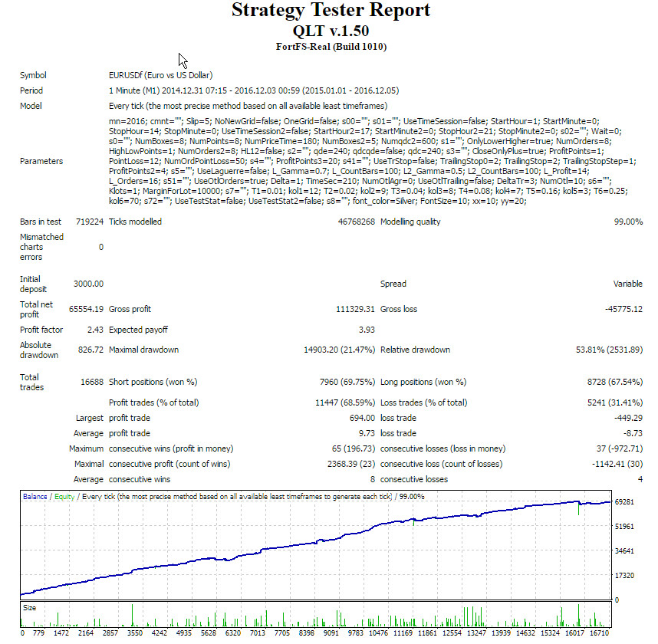Click the Gross profit value 111329.31
658x644 pixels.
click(x=355, y=309)
